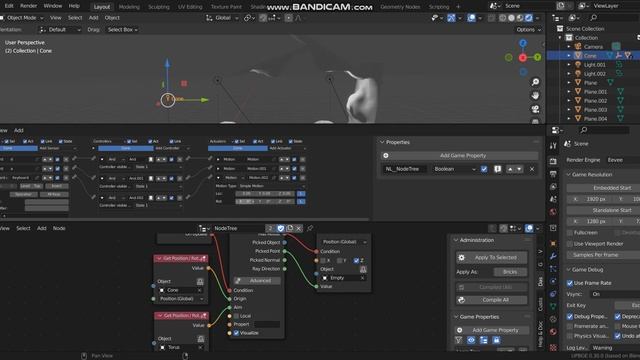The image size is (640, 360).
Task: Open the Vsync On dropdown
Action: tap(614, 294)
